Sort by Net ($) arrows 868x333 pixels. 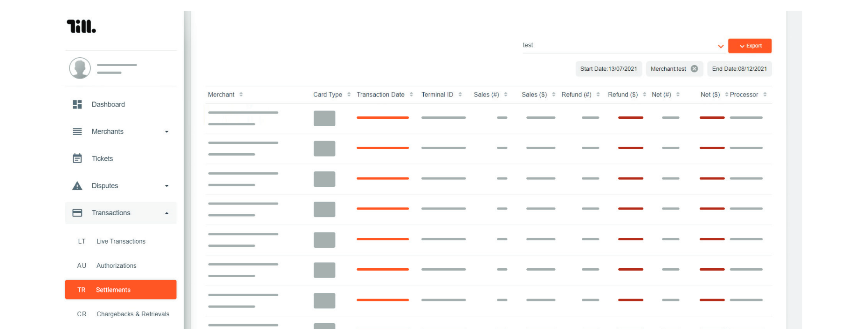[727, 95]
